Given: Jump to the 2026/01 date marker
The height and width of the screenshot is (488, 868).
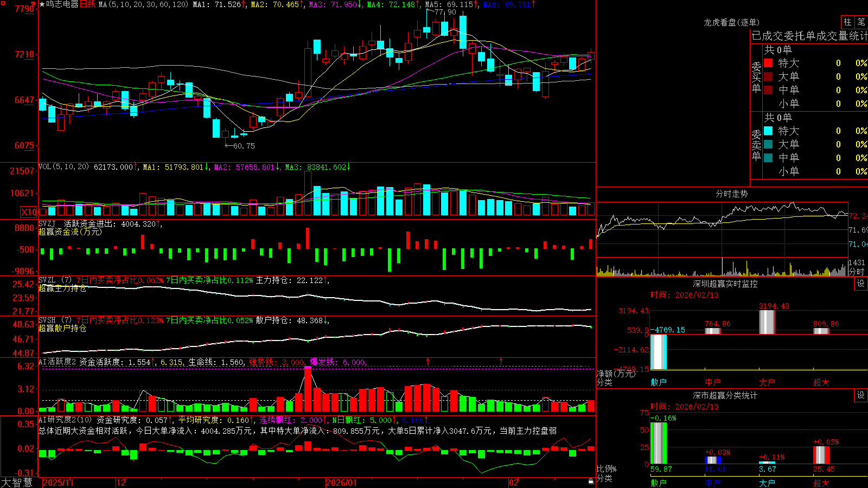Looking at the screenshot, I should tap(341, 483).
